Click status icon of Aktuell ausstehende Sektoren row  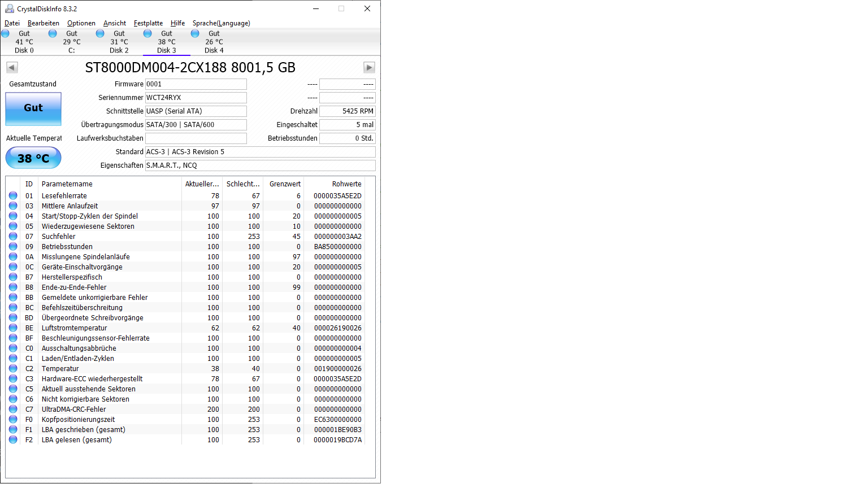13,389
